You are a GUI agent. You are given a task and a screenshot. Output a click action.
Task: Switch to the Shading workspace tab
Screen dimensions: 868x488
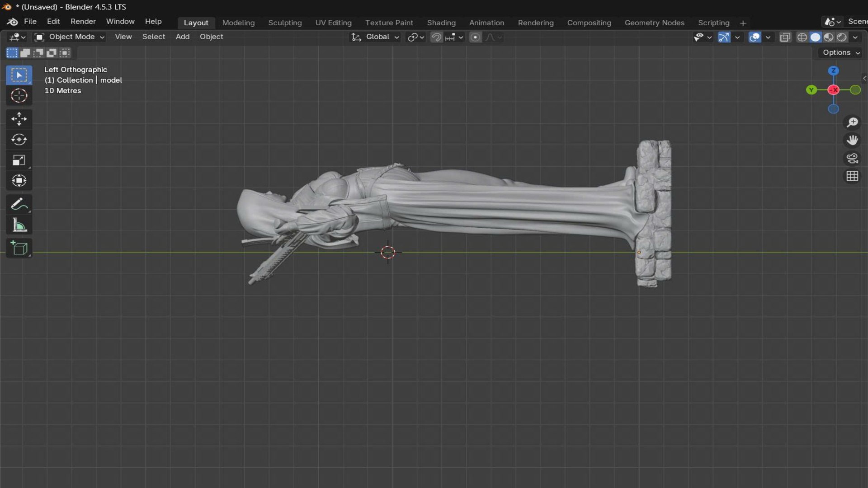click(441, 23)
